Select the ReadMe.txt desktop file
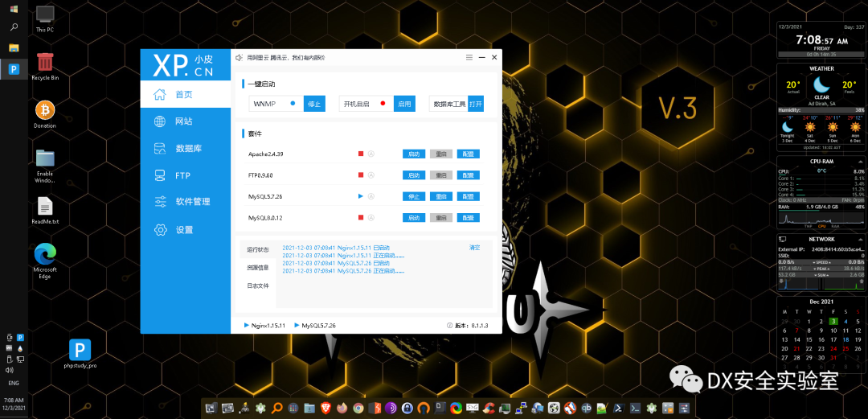This screenshot has height=419, width=868. 45,211
